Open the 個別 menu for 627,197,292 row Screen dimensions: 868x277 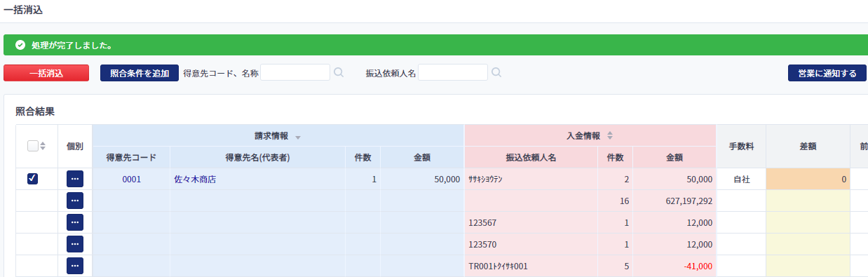coord(75,201)
